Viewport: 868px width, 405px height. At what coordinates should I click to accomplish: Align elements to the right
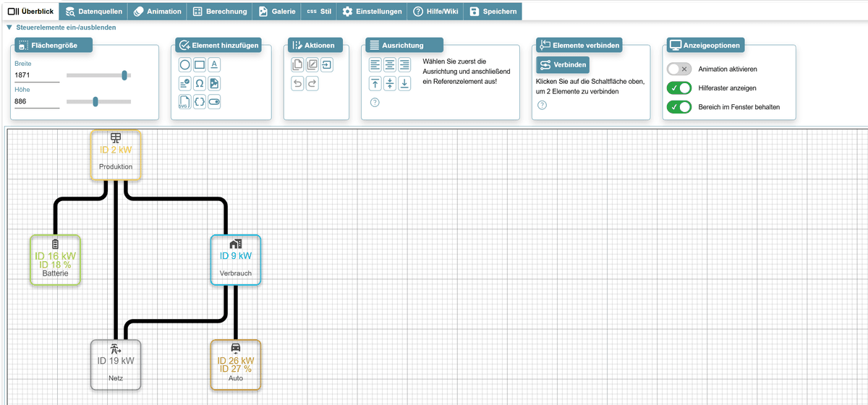pyautogui.click(x=404, y=64)
